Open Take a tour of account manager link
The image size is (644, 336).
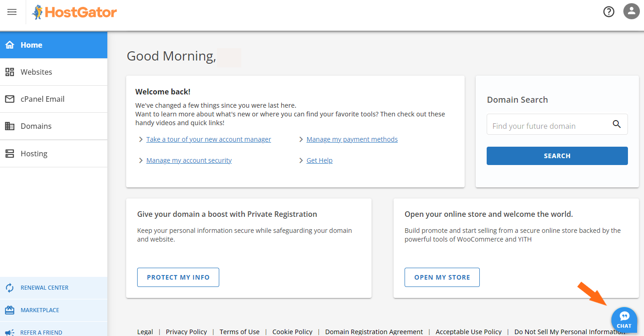[x=208, y=139]
